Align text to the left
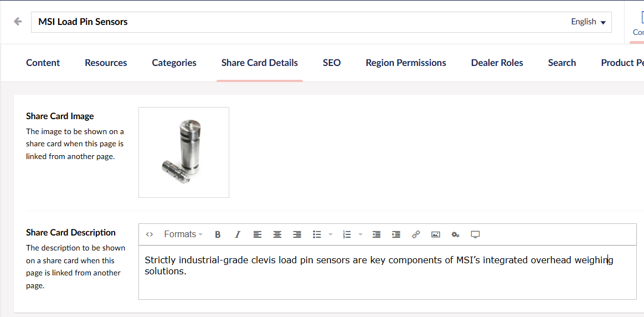644x317 pixels. coord(257,234)
